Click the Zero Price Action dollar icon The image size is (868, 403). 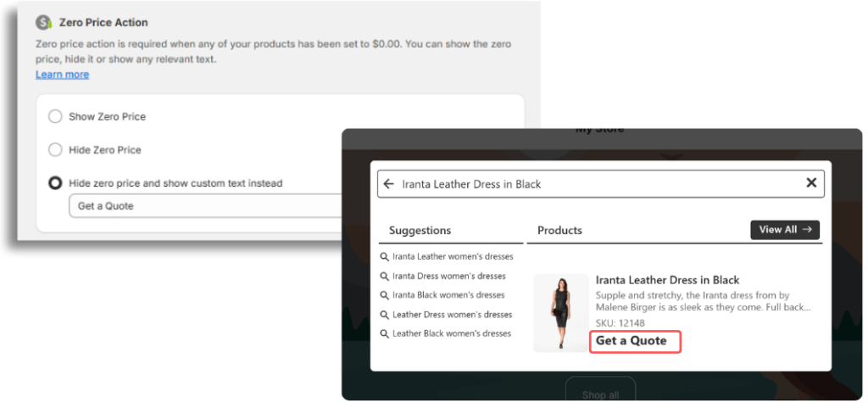(43, 23)
